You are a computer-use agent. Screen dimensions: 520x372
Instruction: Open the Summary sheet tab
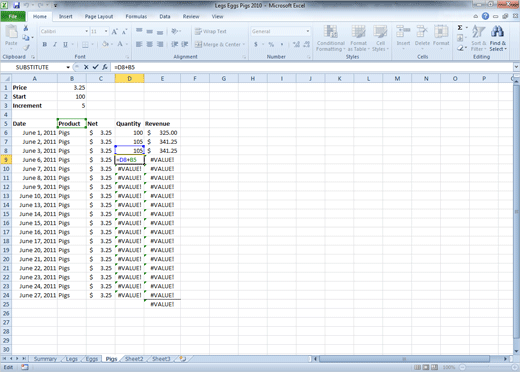click(45, 359)
